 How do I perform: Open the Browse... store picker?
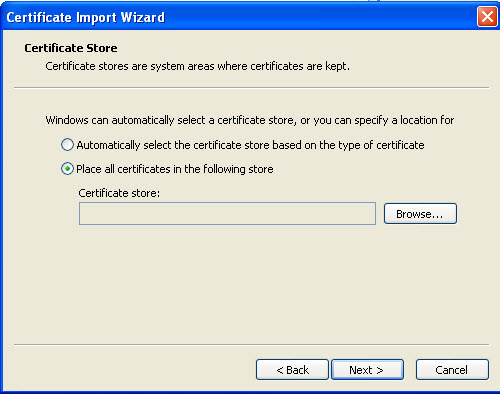(x=420, y=214)
